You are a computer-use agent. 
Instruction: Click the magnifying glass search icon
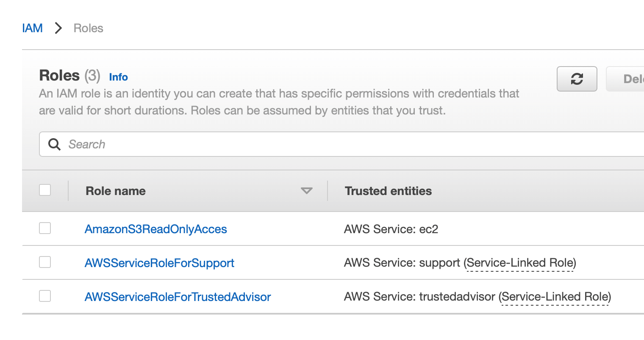tap(54, 144)
